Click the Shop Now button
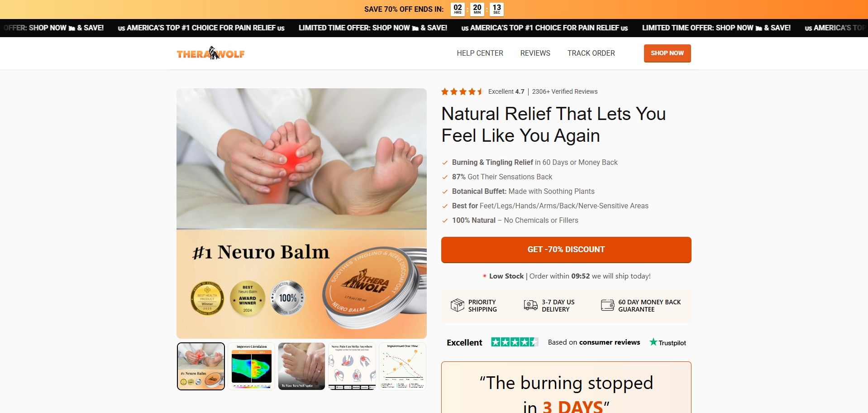The image size is (868, 413). coord(667,53)
